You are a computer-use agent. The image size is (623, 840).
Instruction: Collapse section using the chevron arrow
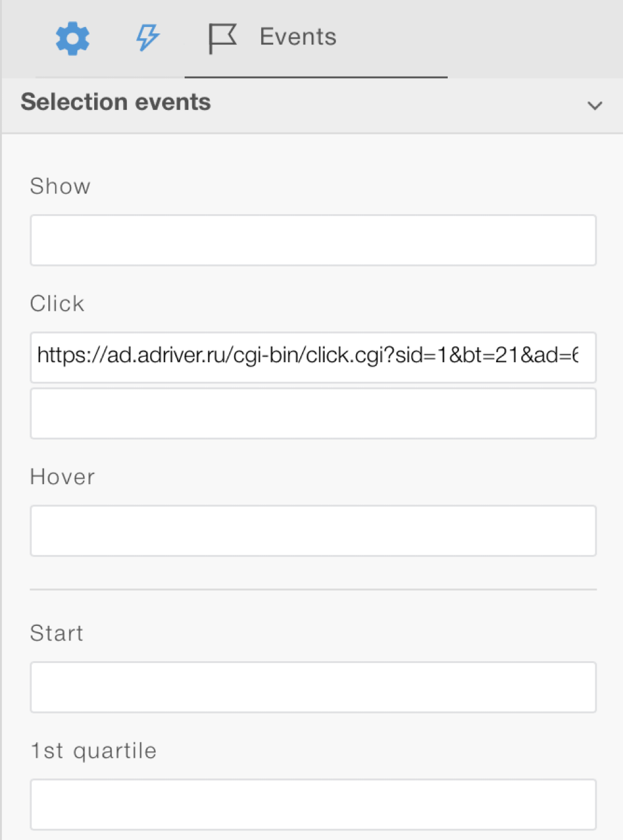594,105
